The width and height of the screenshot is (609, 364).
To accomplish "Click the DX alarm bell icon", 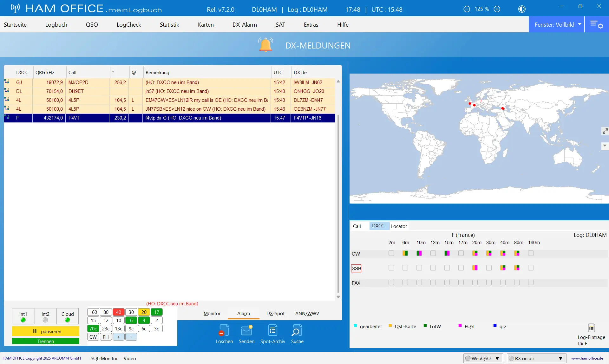I will pos(265,45).
